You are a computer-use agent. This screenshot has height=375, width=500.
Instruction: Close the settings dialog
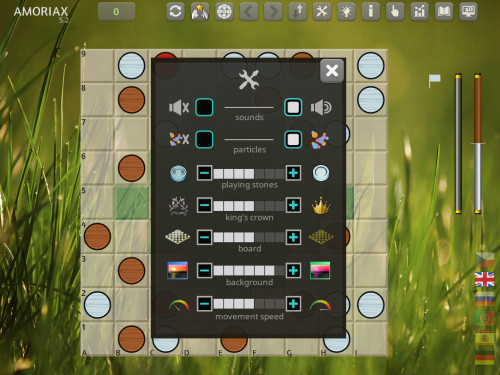(332, 71)
